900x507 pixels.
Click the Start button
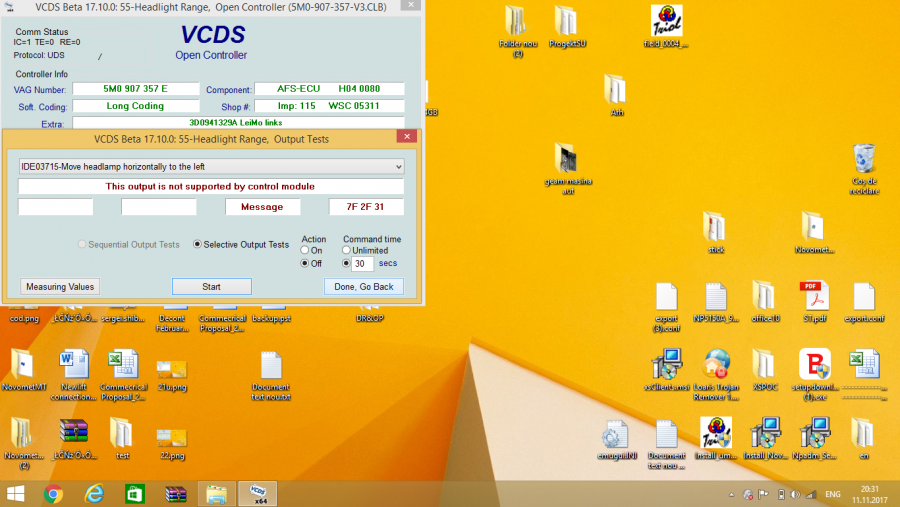(211, 286)
